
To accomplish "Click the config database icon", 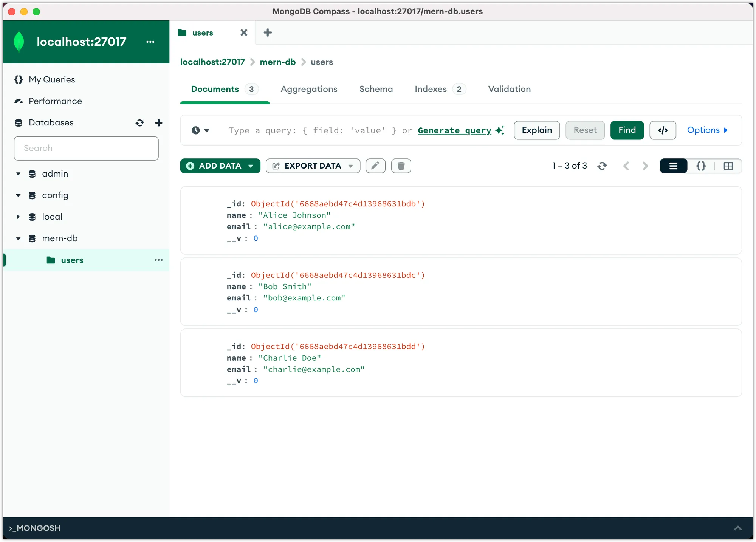I will (x=32, y=195).
